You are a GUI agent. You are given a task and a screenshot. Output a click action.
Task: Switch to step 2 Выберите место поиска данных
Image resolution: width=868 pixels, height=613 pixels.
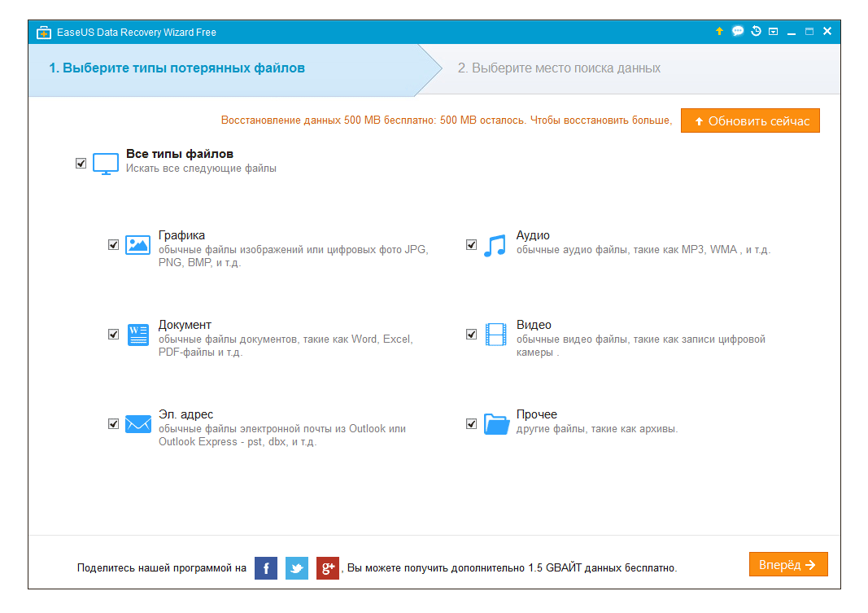coord(559,68)
